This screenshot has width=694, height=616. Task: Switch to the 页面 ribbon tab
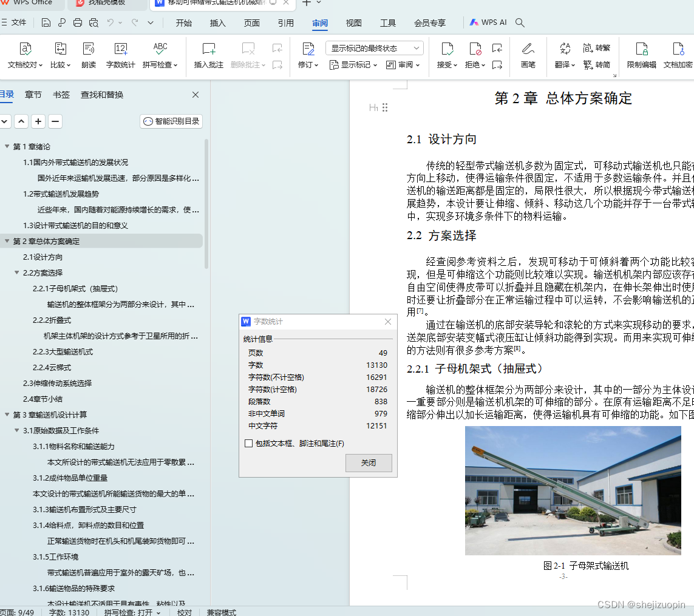[x=252, y=23]
